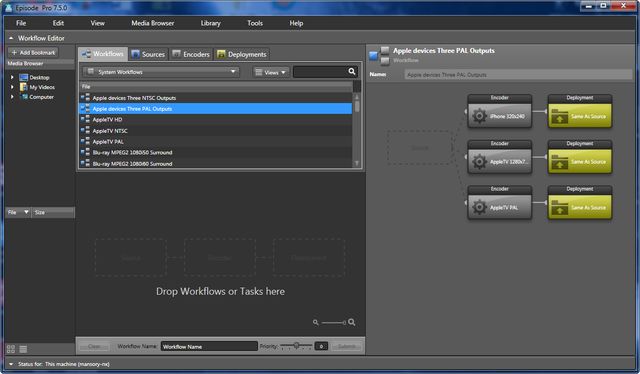Open the Edit menu

[x=58, y=23]
